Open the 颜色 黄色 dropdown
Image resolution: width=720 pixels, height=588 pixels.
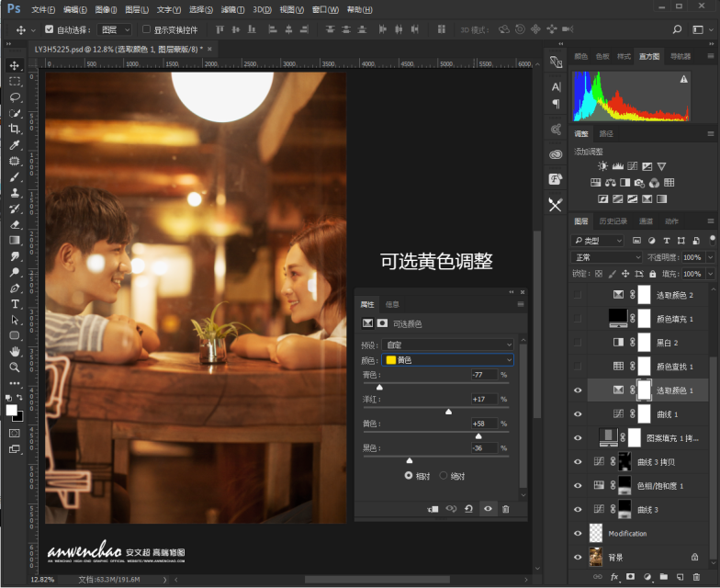click(x=447, y=360)
